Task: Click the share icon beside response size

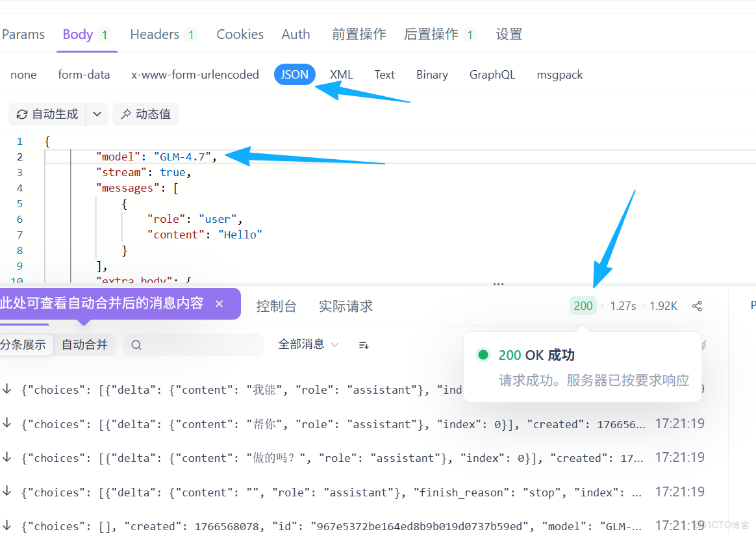Action: coord(697,305)
